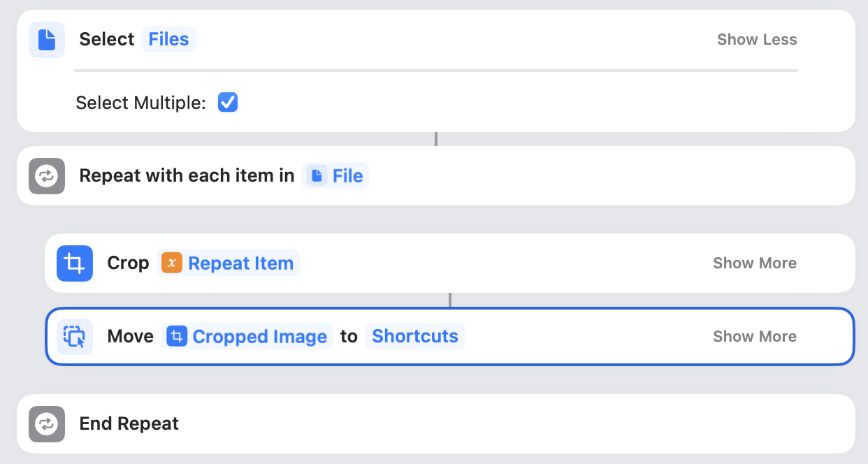Screen dimensions: 868x464
Task: Click the Repeat with each item icon
Action: click(x=46, y=175)
